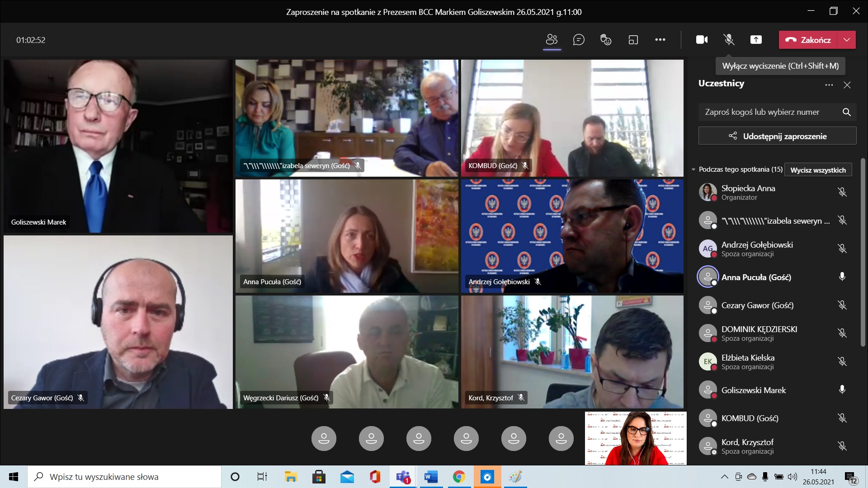The image size is (868, 488).
Task: Toggle Anna Pucuła's microphone in the list
Action: point(842,277)
